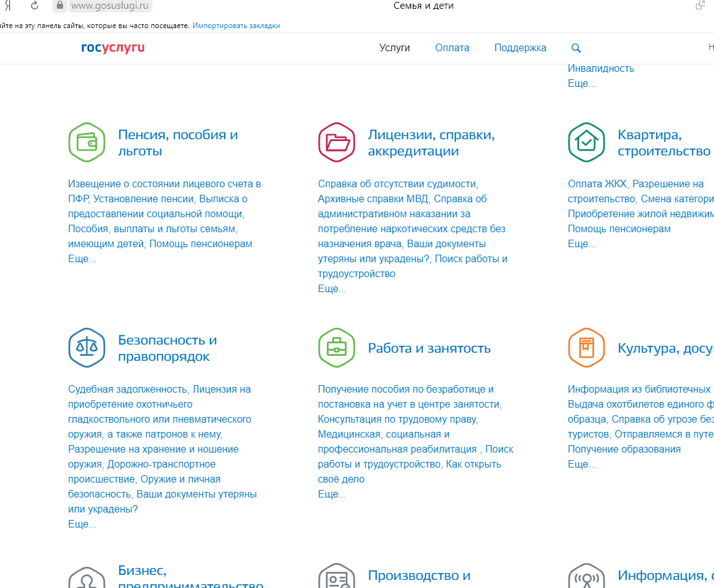Open Получение образования link
Screen dimensions: 714x588
coord(624,449)
